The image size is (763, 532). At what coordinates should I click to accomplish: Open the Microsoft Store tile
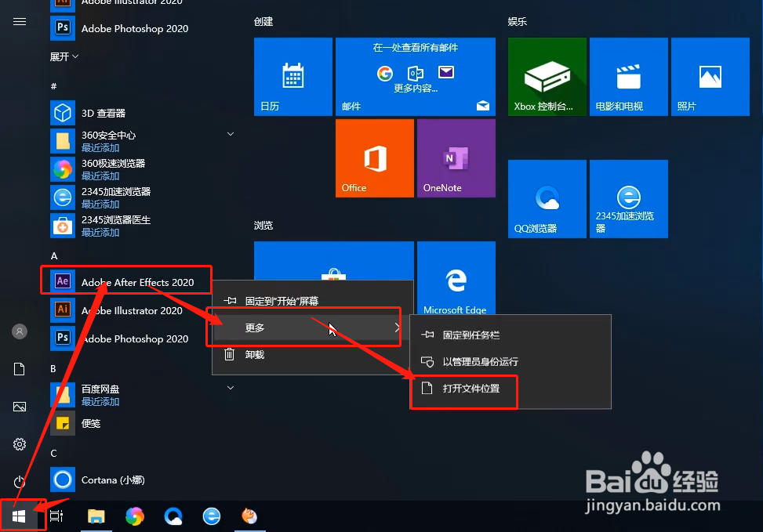334,260
